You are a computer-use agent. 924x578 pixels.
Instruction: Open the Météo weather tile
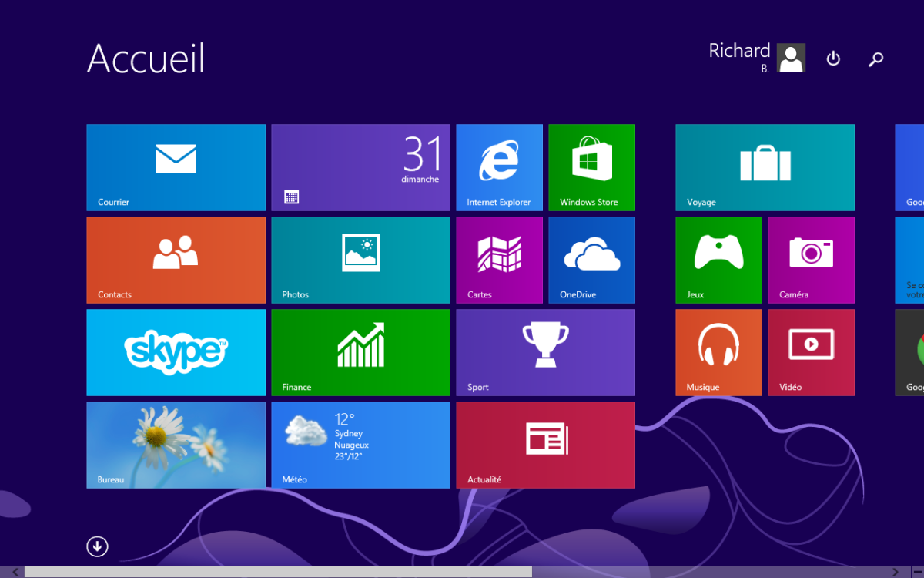point(360,445)
